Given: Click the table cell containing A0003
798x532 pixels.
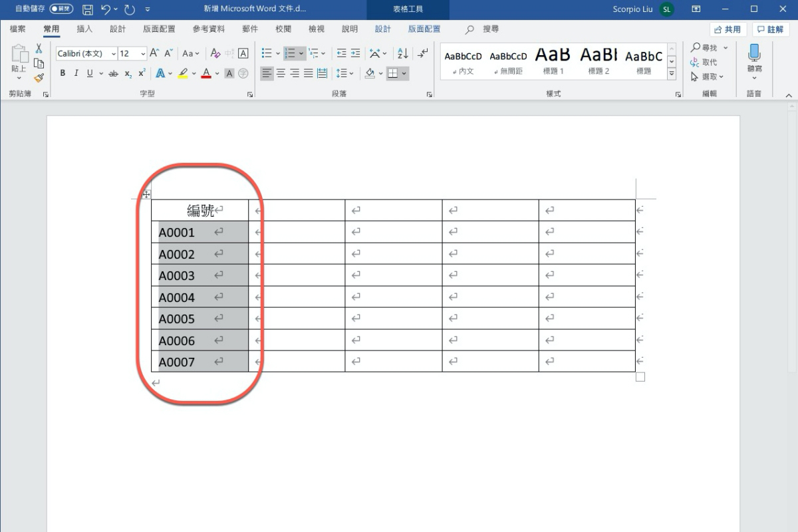Looking at the screenshot, I should 199,275.
